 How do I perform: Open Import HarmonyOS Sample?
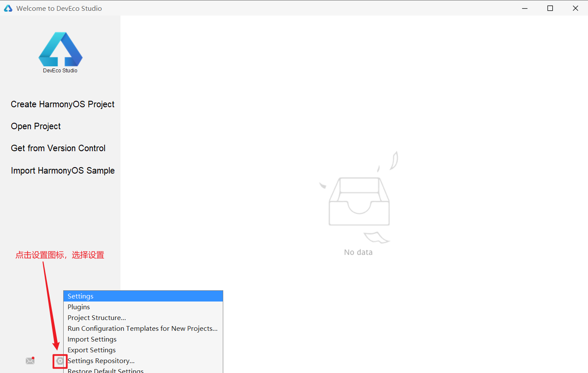[x=63, y=171]
